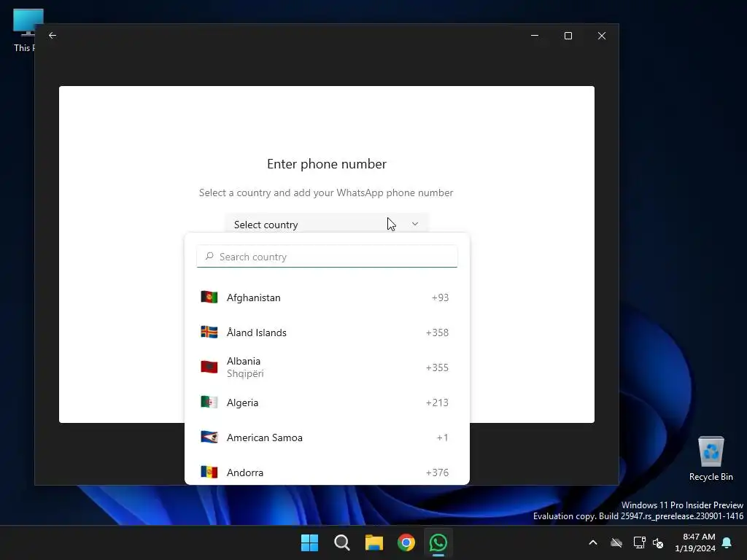The width and height of the screenshot is (747, 560).
Task: Open File Explorer from the taskbar
Action: point(374,542)
